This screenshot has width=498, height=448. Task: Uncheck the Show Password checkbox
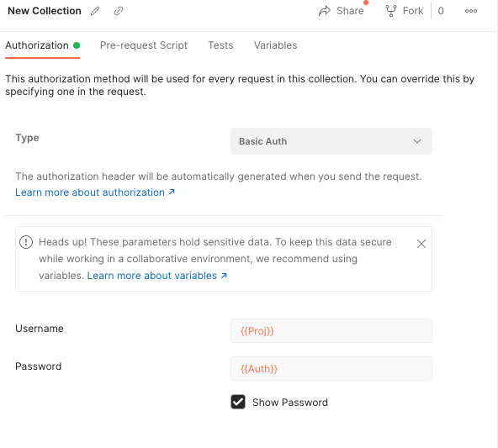pos(238,402)
